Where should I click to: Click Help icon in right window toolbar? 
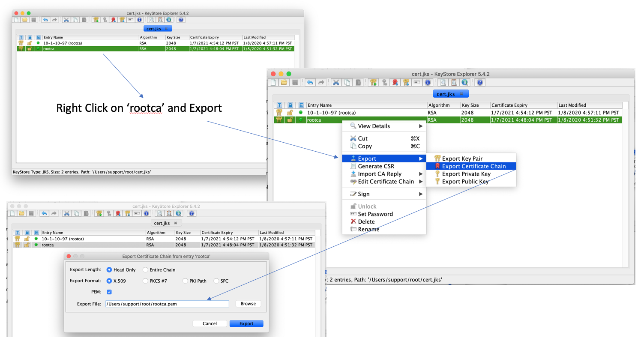tap(480, 82)
